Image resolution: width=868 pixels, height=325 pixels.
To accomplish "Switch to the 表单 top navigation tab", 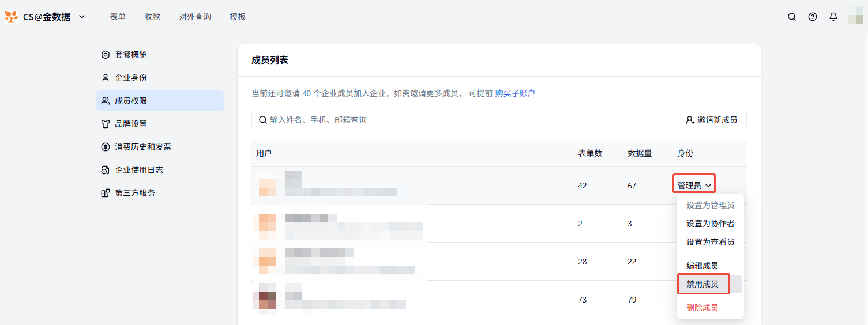I will 118,17.
